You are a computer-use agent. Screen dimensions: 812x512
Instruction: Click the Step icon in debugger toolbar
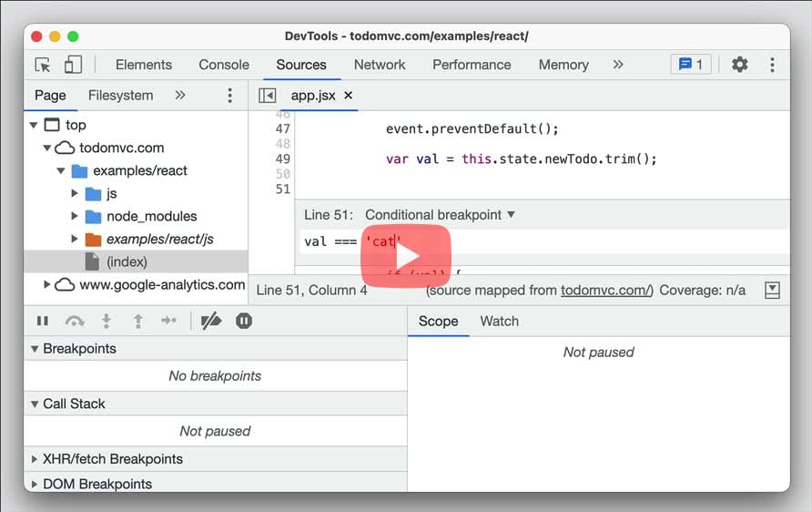168,321
